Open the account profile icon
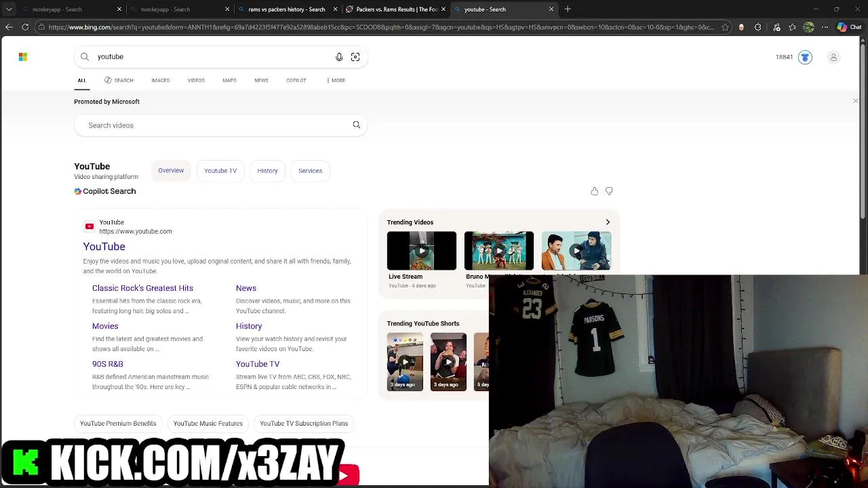The width and height of the screenshot is (868, 488). pyautogui.click(x=833, y=57)
